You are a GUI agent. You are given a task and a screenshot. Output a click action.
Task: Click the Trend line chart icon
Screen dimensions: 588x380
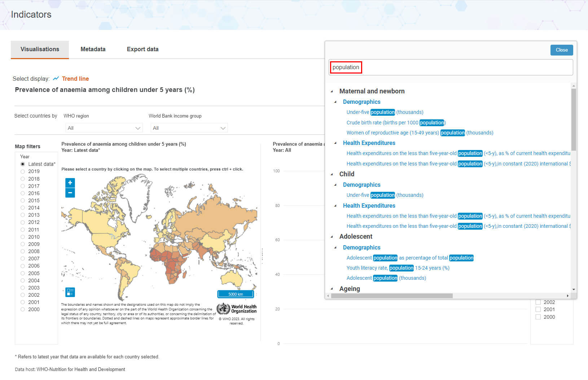[x=56, y=79]
